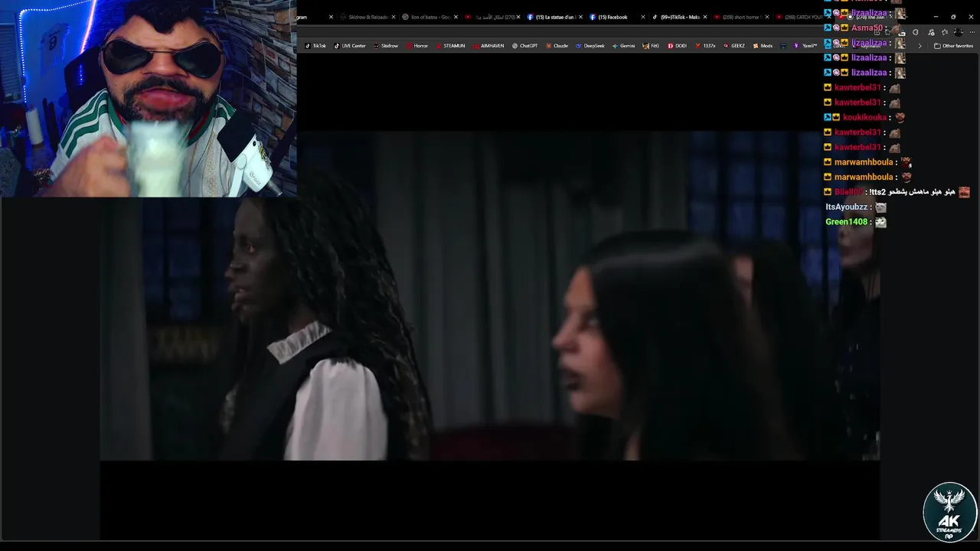The width and height of the screenshot is (980, 551).
Task: Open the GEEKZ bookmark
Action: coord(733,46)
